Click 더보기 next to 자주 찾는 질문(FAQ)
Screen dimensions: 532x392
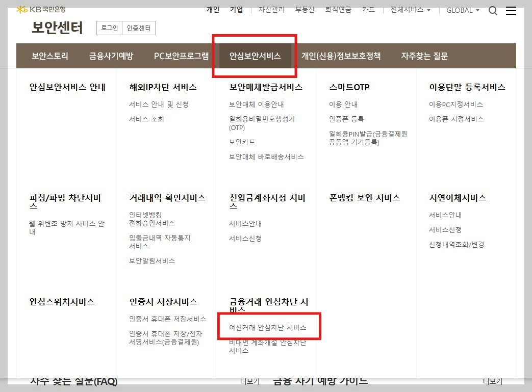point(248,380)
